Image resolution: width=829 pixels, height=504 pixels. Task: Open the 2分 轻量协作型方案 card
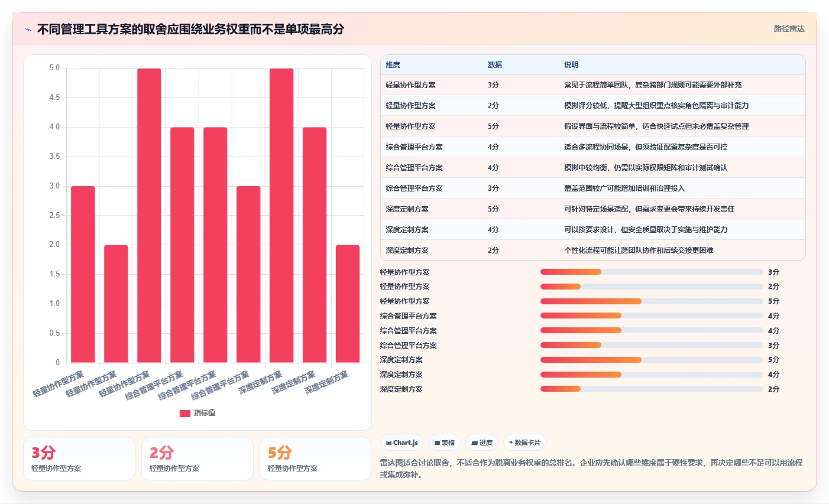click(197, 459)
